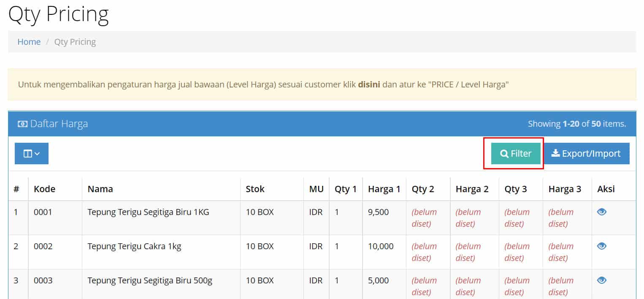
Task: Click the eye icon for Tepung Terigu Cakra 1kg
Action: click(x=602, y=246)
